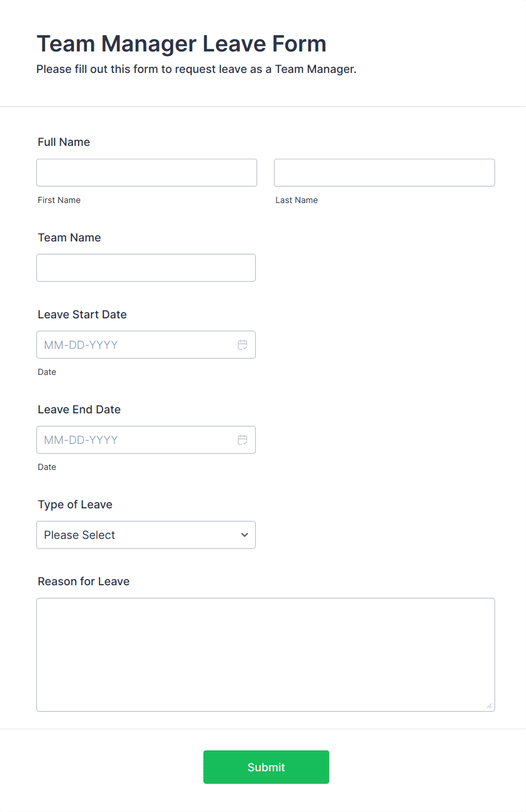The height and width of the screenshot is (812, 526).
Task: Click the resize grip on Reason textarea
Action: pyautogui.click(x=489, y=706)
